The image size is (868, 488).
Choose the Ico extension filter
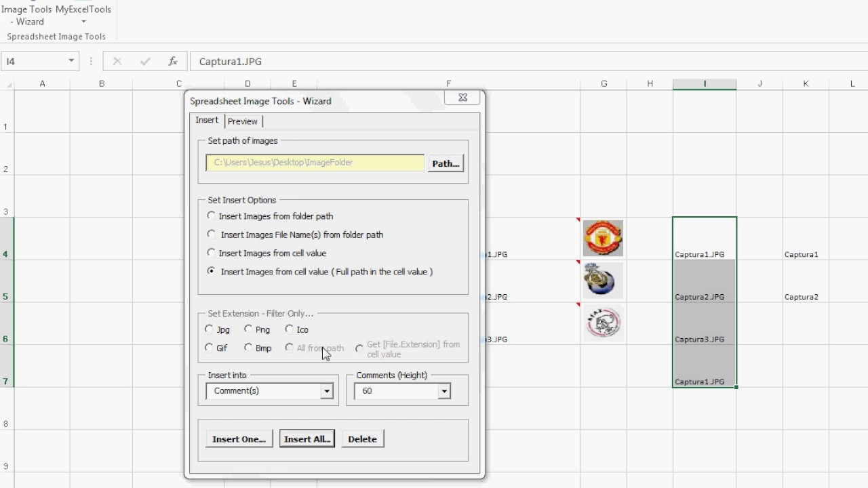[x=297, y=329]
